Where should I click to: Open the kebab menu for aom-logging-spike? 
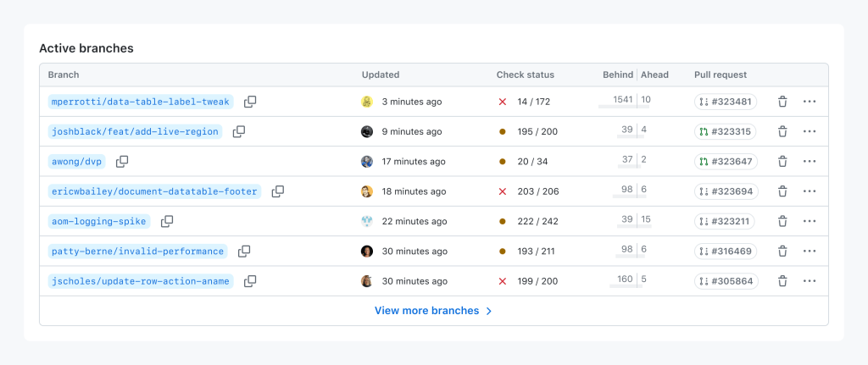pos(810,222)
